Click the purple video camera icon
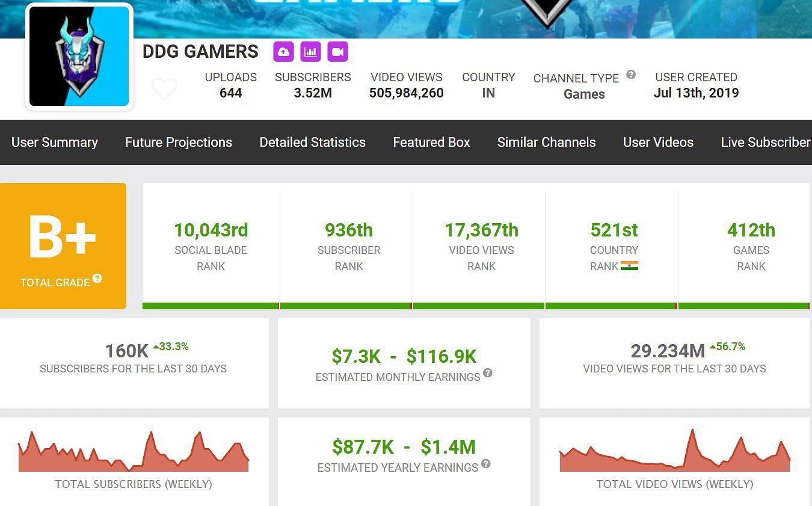The width and height of the screenshot is (812, 506). pyautogui.click(x=337, y=52)
